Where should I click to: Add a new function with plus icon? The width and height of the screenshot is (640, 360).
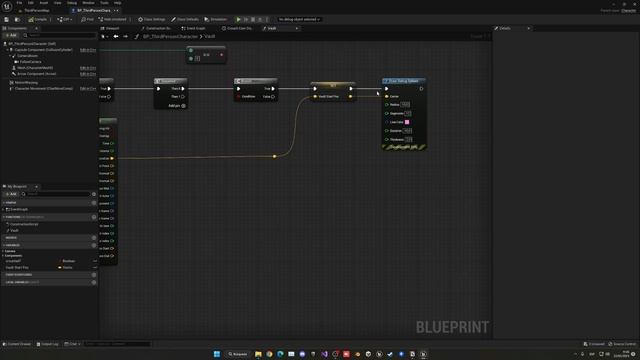(94, 217)
